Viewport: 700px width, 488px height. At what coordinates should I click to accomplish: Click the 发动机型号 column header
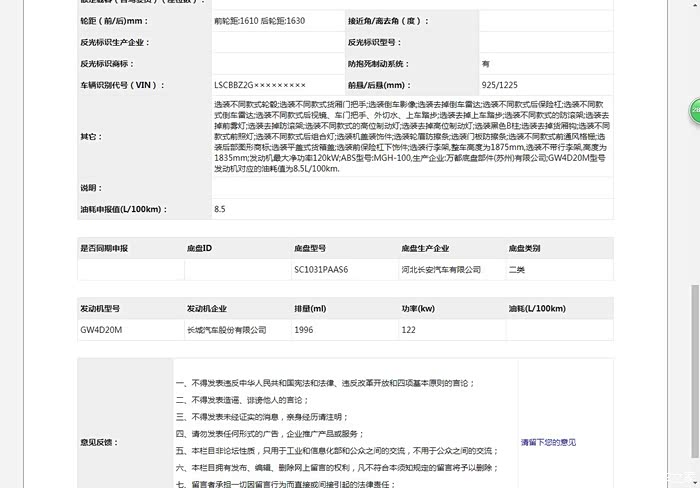click(x=101, y=309)
